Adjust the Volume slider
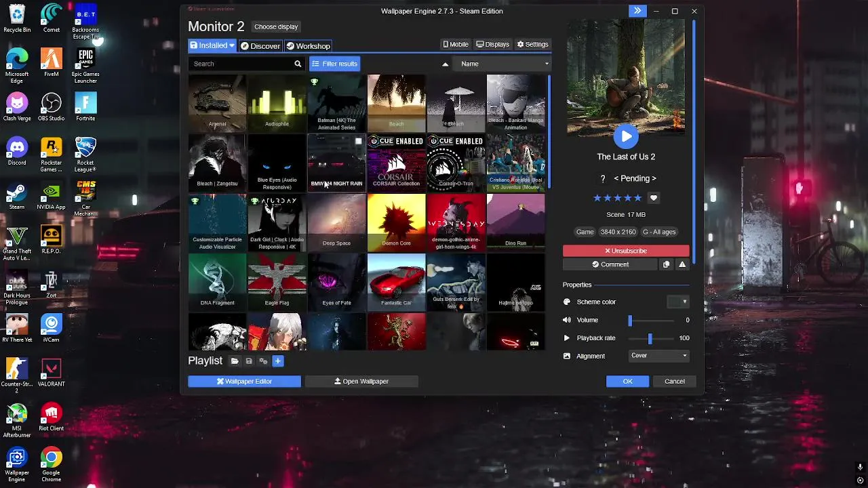This screenshot has width=868, height=488. click(651, 320)
